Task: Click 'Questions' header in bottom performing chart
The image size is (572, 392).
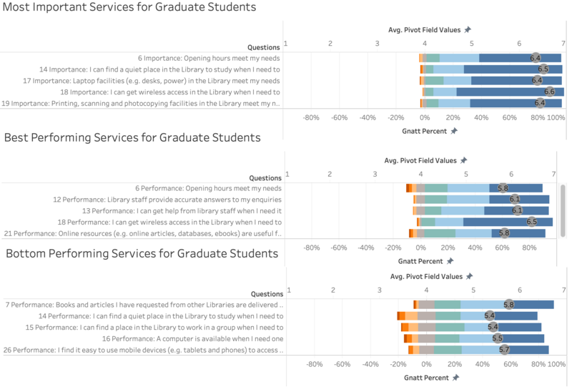Action: pos(267,294)
